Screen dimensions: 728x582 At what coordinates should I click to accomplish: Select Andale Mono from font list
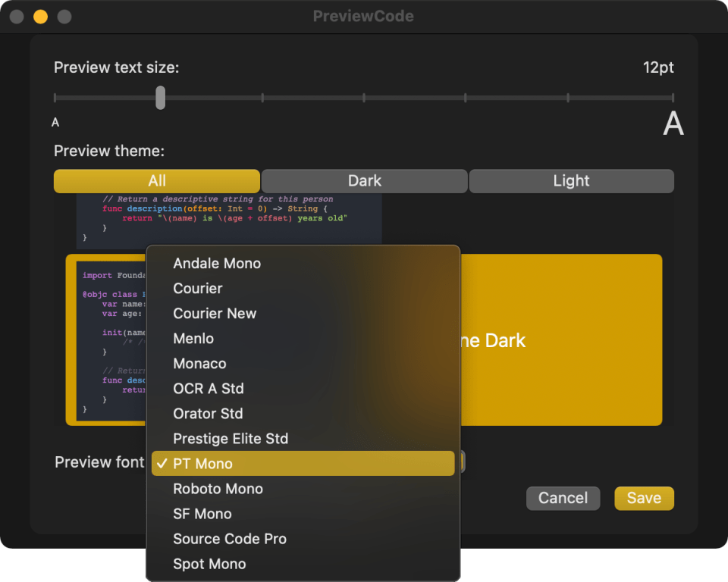(x=217, y=264)
